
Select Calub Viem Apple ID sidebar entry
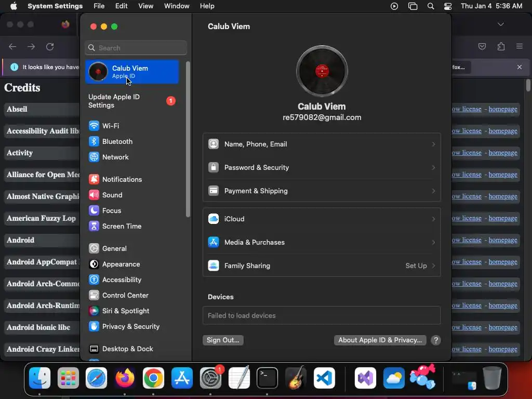(132, 72)
